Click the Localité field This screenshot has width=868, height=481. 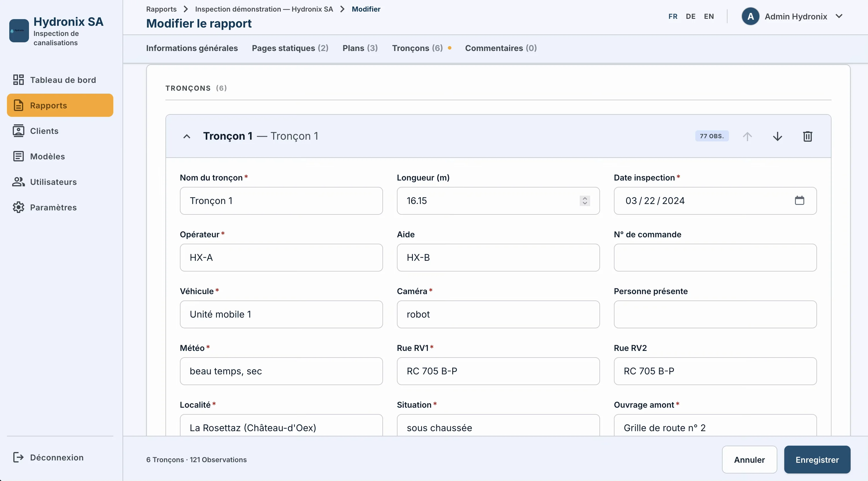[281, 425]
